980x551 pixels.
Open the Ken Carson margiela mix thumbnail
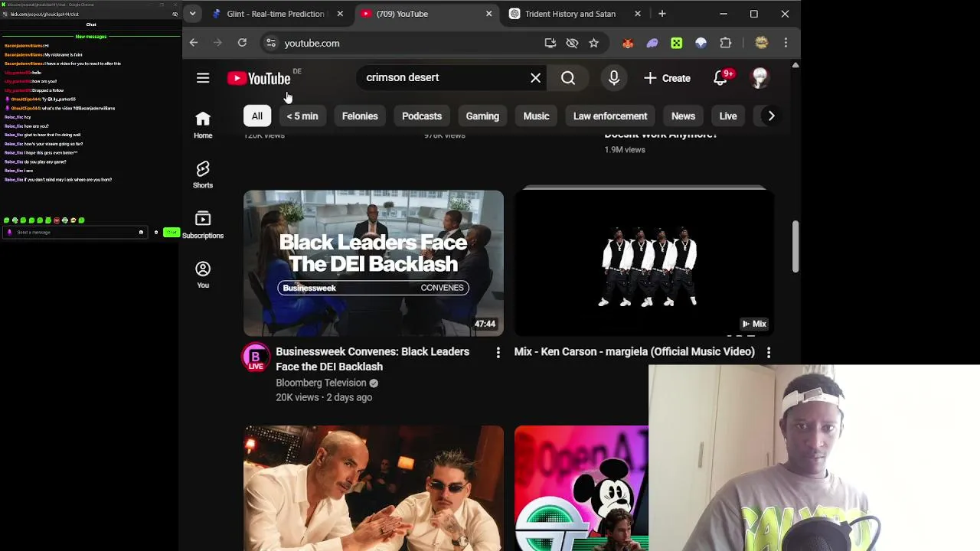pyautogui.click(x=644, y=263)
